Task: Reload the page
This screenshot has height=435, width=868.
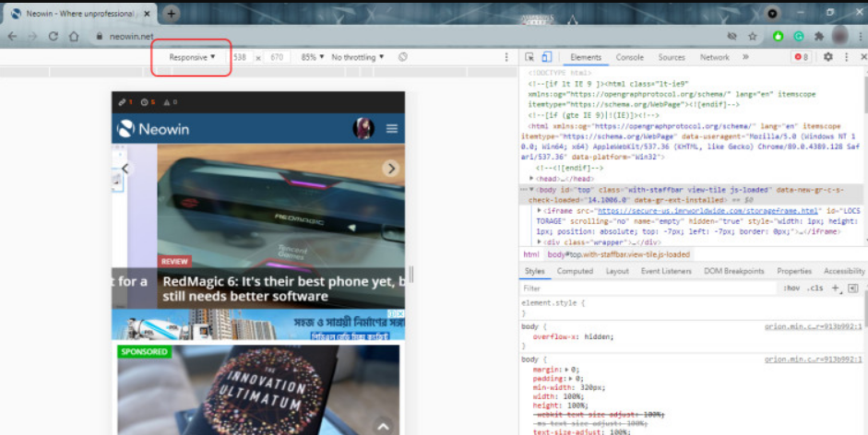Action: (54, 36)
